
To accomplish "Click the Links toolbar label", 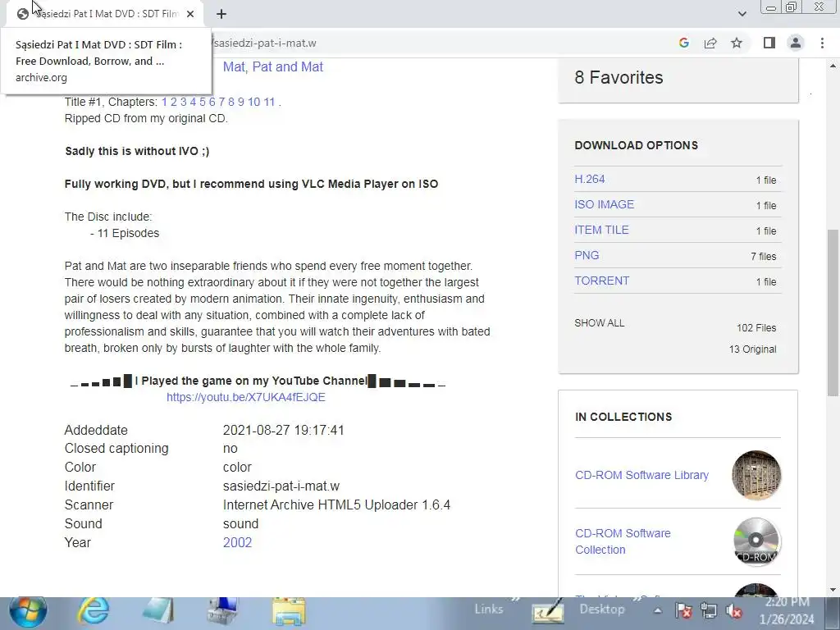I will 489,609.
